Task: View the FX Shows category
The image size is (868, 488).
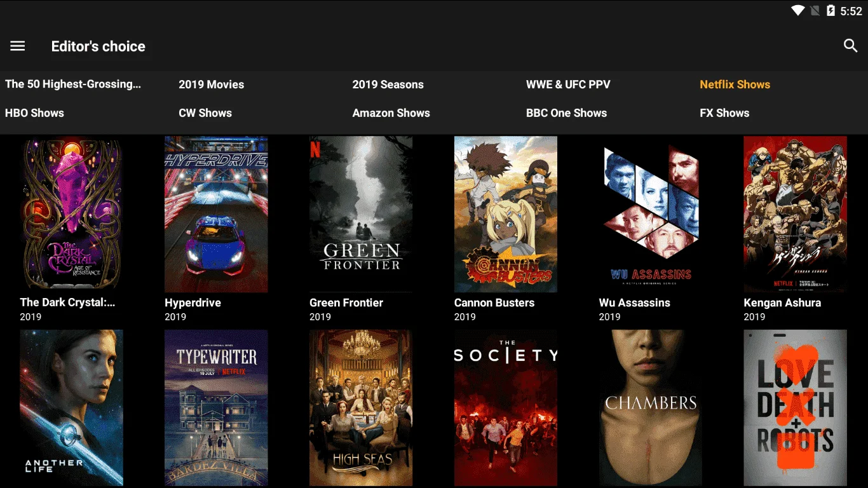Action: pos(724,113)
